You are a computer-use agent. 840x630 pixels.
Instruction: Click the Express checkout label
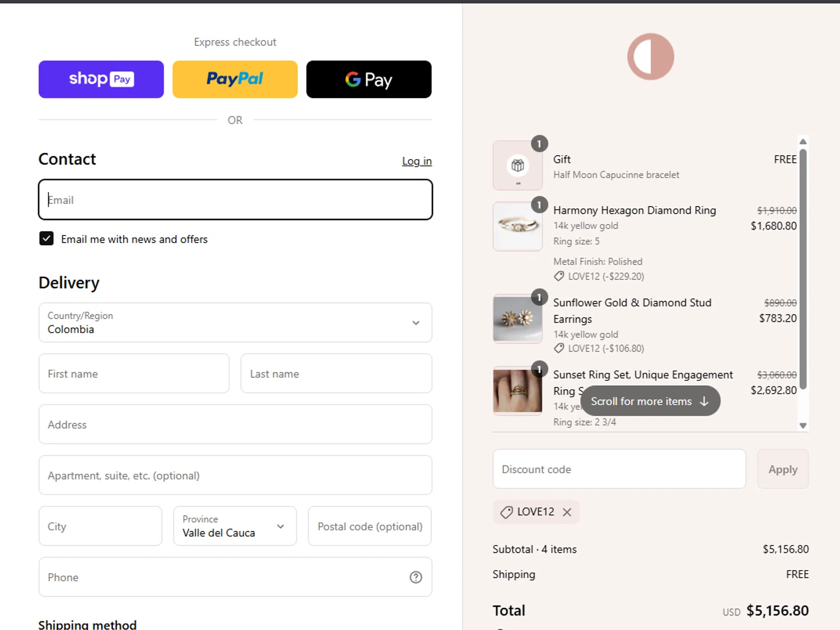tap(235, 42)
